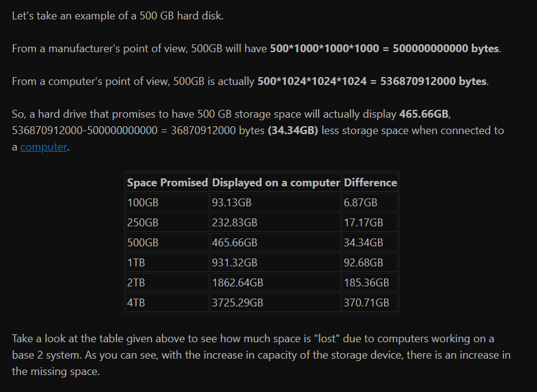Screen dimensions: 537x392
Task: Select the 4TB table cell
Action: pyautogui.click(x=167, y=303)
